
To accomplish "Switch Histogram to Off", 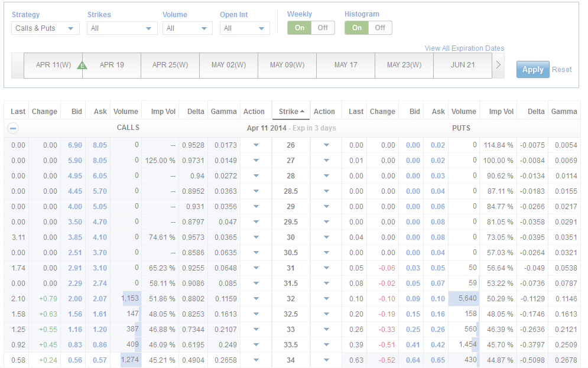I will [x=380, y=27].
